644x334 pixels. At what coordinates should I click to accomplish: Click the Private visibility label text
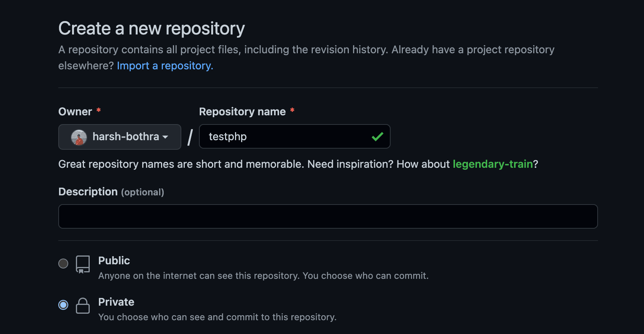[116, 302]
